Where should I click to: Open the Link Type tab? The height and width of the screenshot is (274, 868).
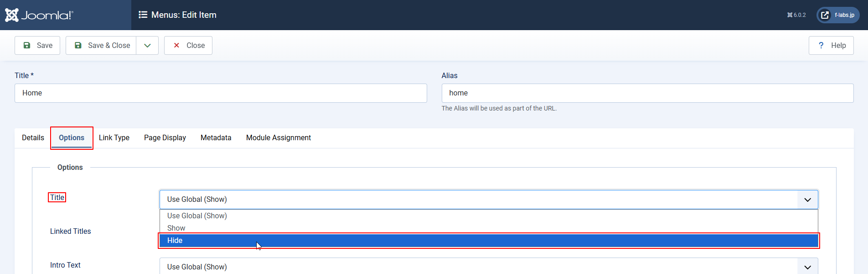point(114,137)
